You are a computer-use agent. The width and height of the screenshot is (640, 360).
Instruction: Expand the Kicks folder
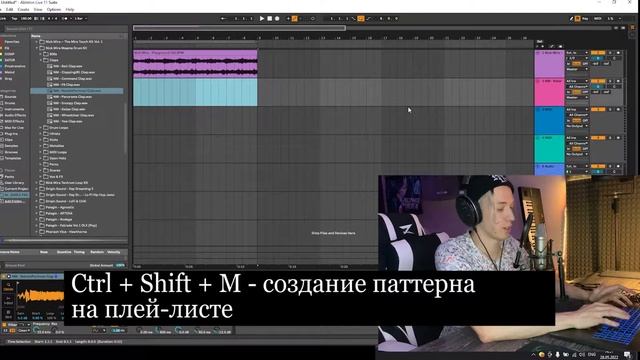tap(41, 140)
